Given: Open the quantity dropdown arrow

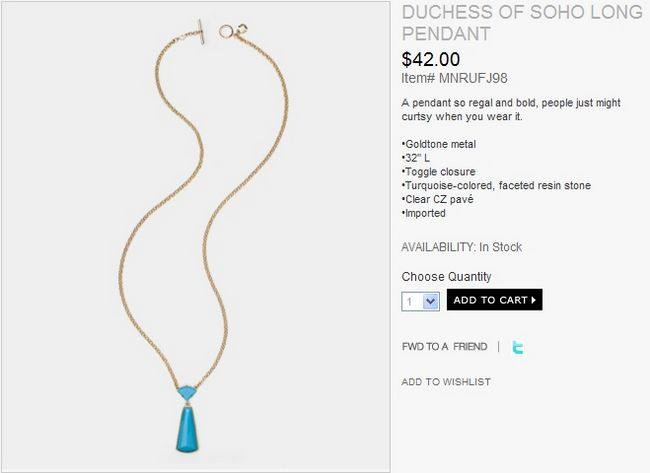Looking at the screenshot, I should [x=431, y=301].
